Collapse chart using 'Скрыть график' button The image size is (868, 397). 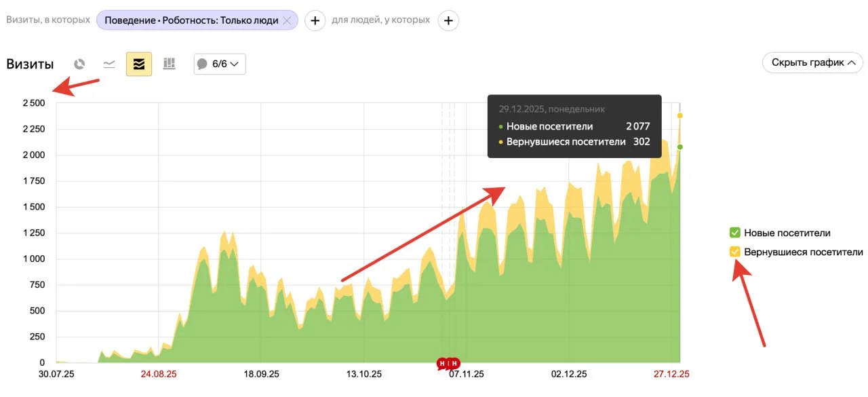[812, 62]
